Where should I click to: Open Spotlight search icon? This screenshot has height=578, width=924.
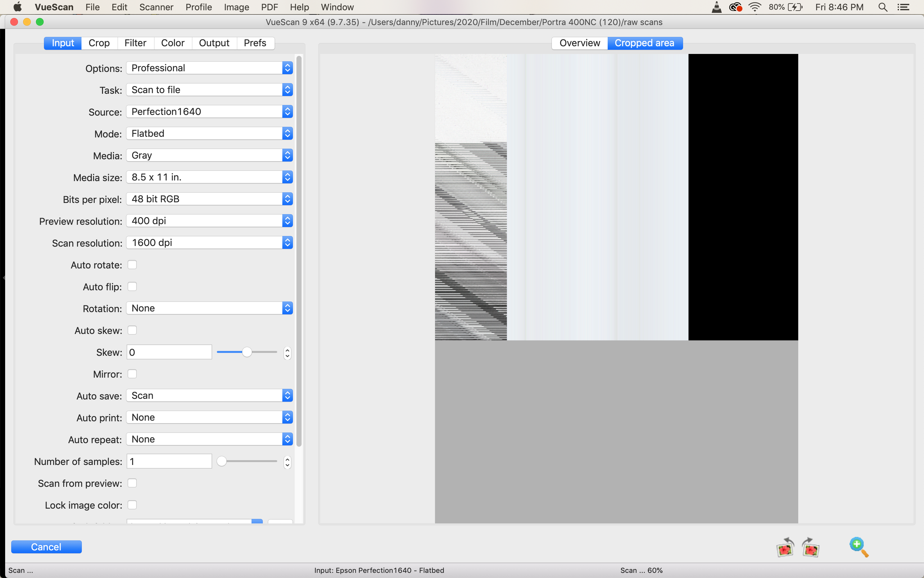coord(883,7)
